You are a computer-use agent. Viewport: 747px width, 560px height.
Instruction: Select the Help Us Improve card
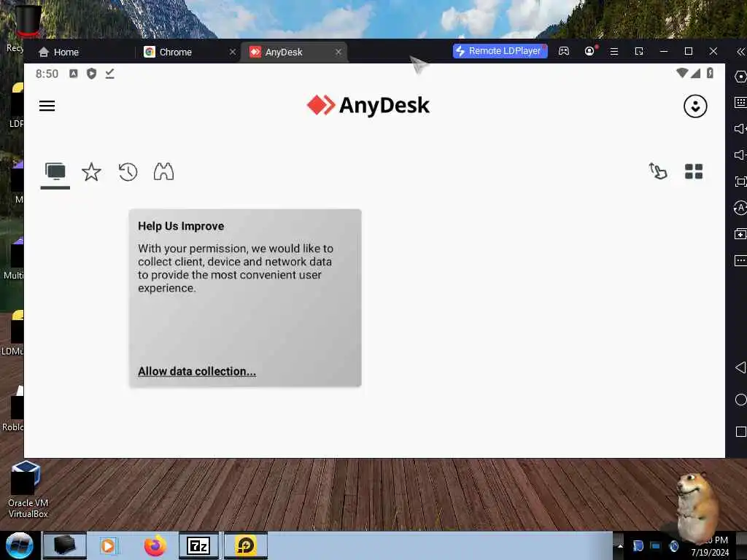[245, 297]
